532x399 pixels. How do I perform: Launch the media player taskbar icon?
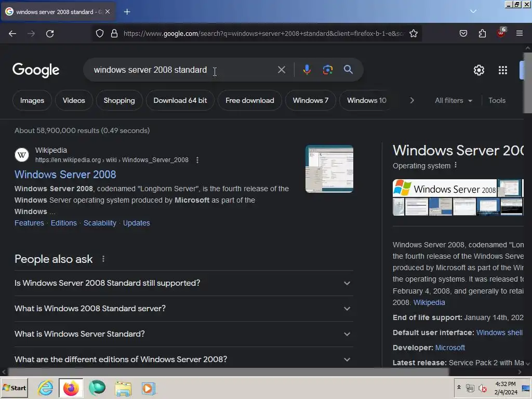tap(148, 388)
